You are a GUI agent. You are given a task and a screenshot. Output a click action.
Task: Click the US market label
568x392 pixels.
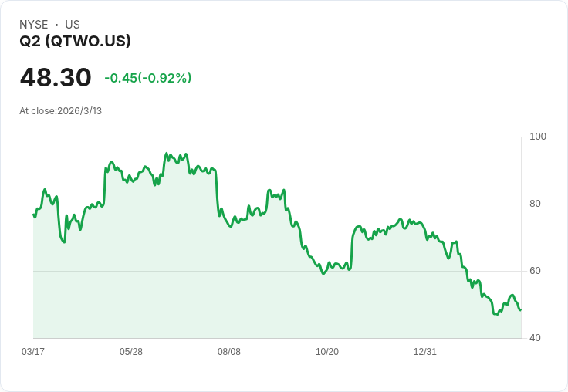tap(73, 25)
